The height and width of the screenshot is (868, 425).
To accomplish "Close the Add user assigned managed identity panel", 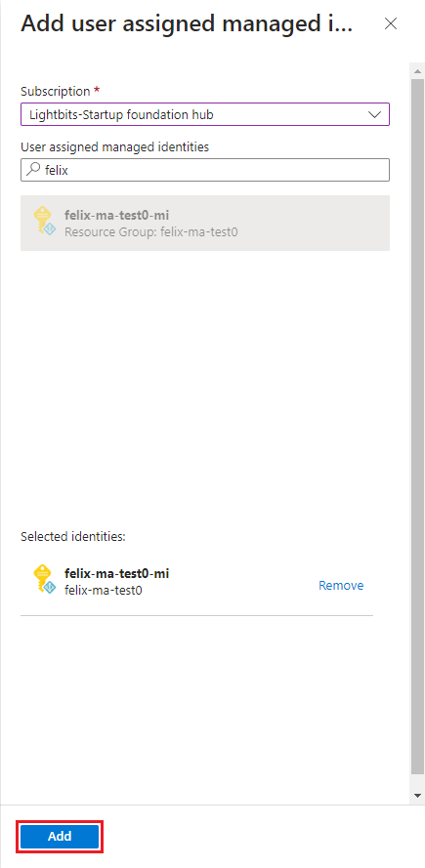I will pos(391,23).
